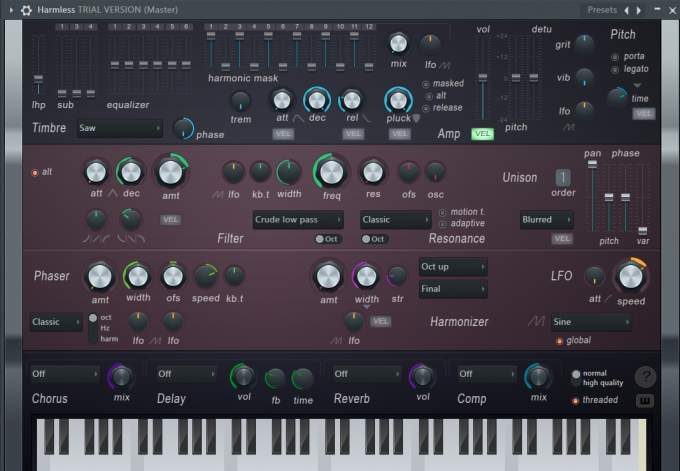This screenshot has width=680, height=471.
Task: Click the LFO speed knob
Action: coord(631,276)
